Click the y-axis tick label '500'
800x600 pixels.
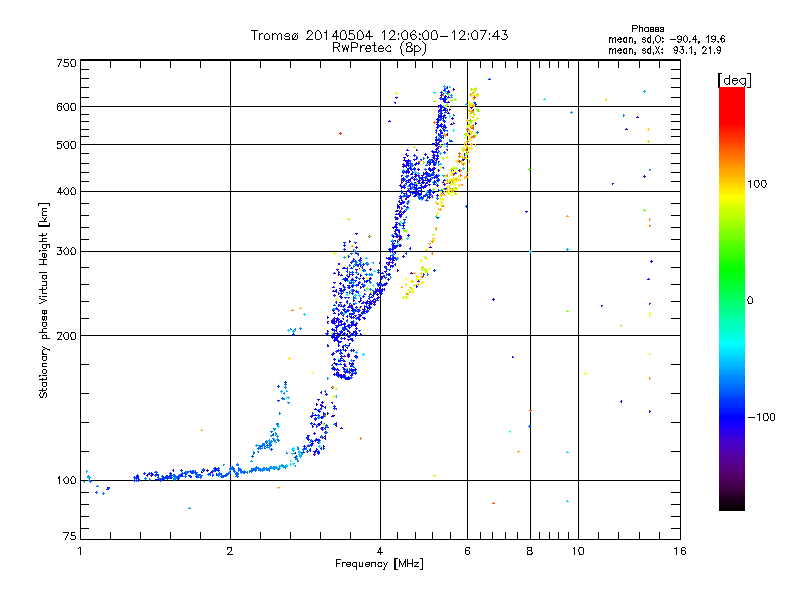[66, 145]
